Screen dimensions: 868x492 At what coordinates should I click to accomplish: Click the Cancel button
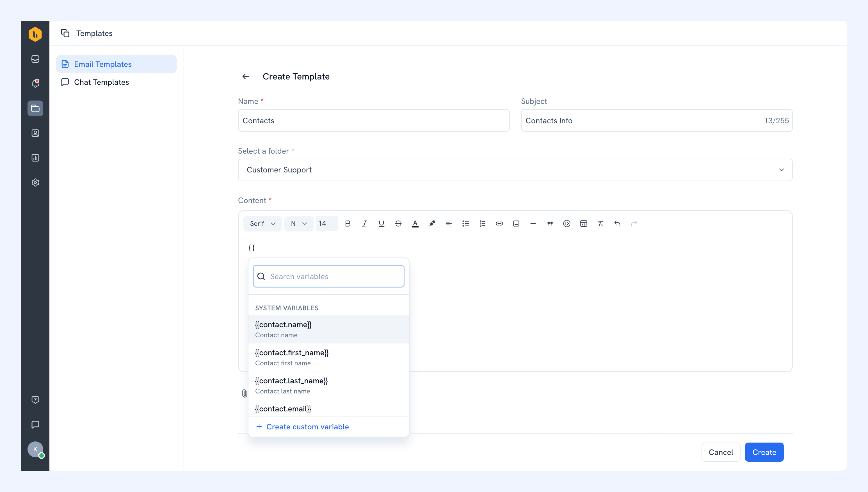point(721,452)
